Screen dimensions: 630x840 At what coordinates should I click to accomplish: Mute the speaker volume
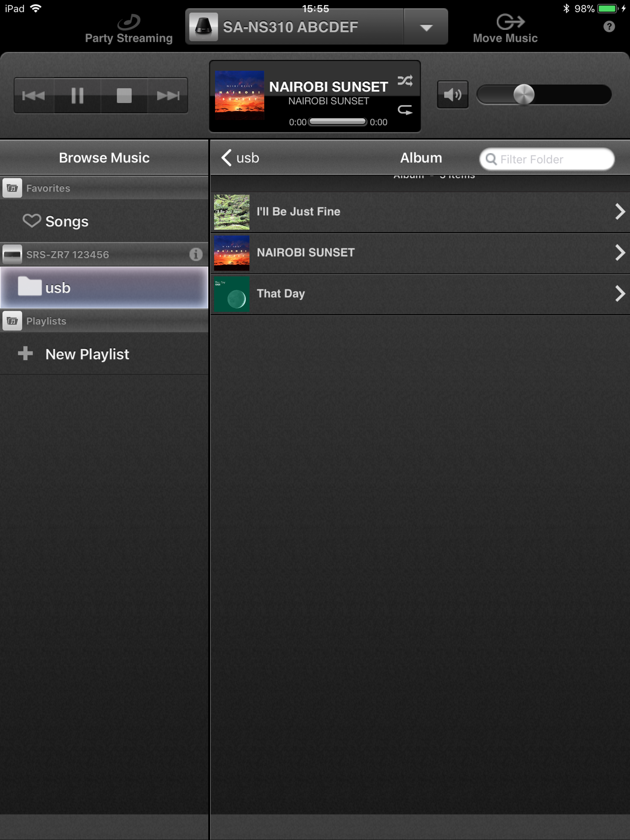tap(452, 95)
